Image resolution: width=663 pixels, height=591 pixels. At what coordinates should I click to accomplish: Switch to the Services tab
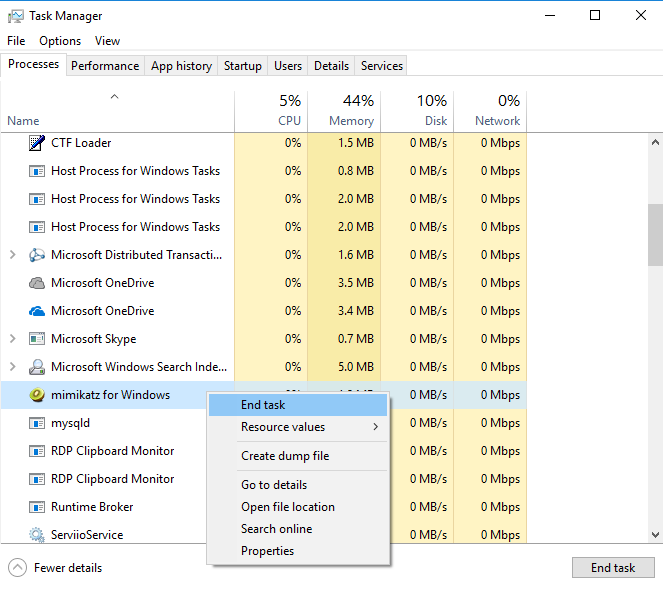(x=382, y=66)
